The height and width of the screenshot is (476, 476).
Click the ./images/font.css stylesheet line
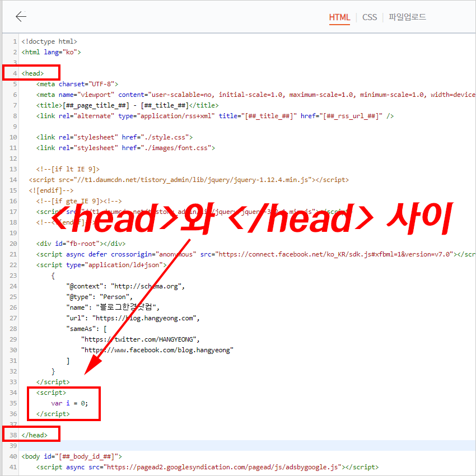pos(125,148)
